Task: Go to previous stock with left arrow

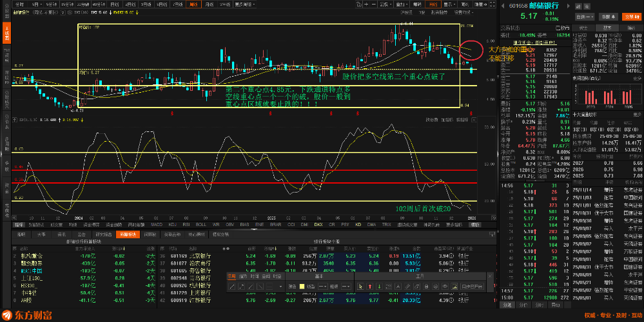Action: 503,6
